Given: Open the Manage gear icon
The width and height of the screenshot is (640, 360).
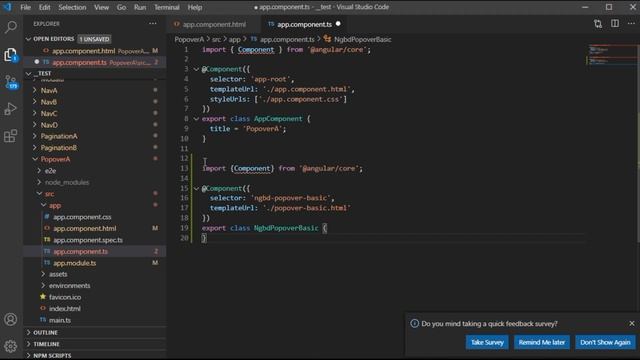Looking at the screenshot, I should [11, 346].
